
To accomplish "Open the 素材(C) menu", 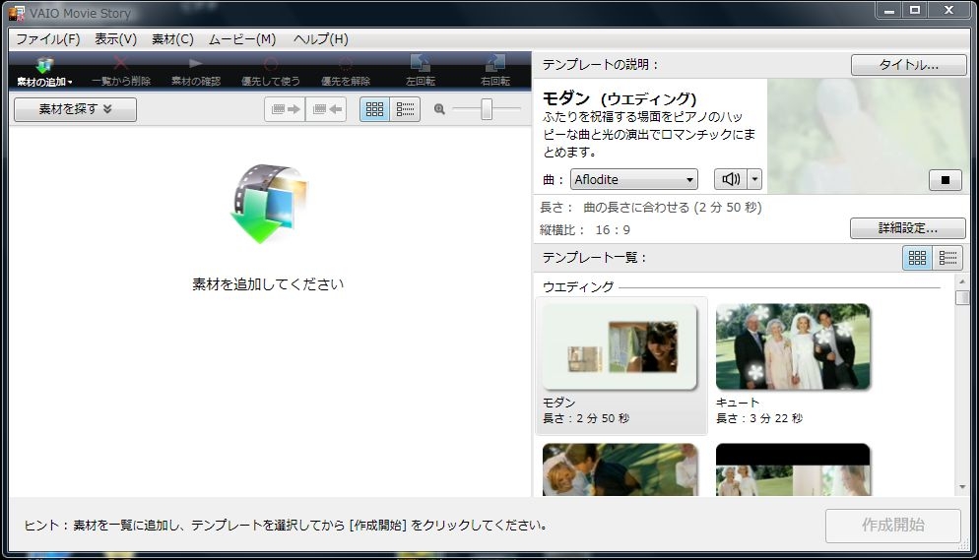I will pyautogui.click(x=172, y=38).
